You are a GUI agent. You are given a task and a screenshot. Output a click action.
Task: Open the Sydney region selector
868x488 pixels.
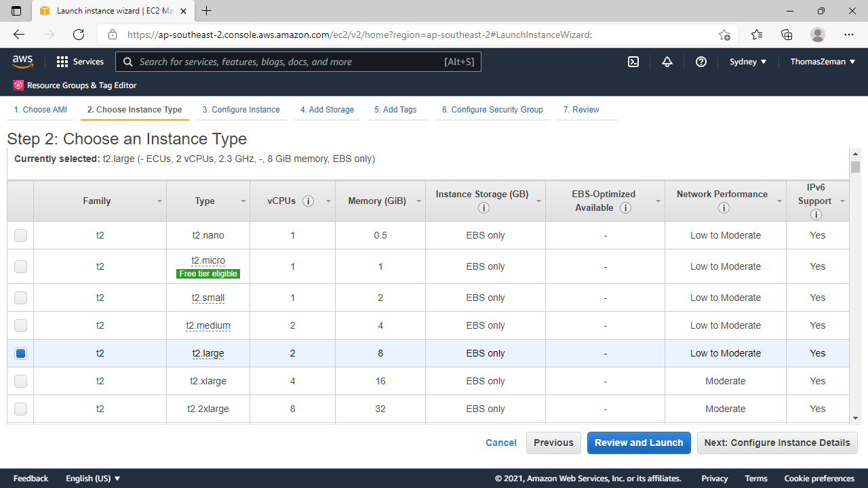pyautogui.click(x=748, y=62)
